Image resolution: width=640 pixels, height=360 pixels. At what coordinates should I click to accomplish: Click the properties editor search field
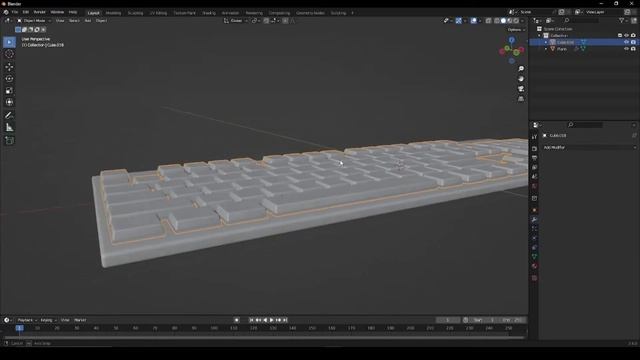click(585, 125)
